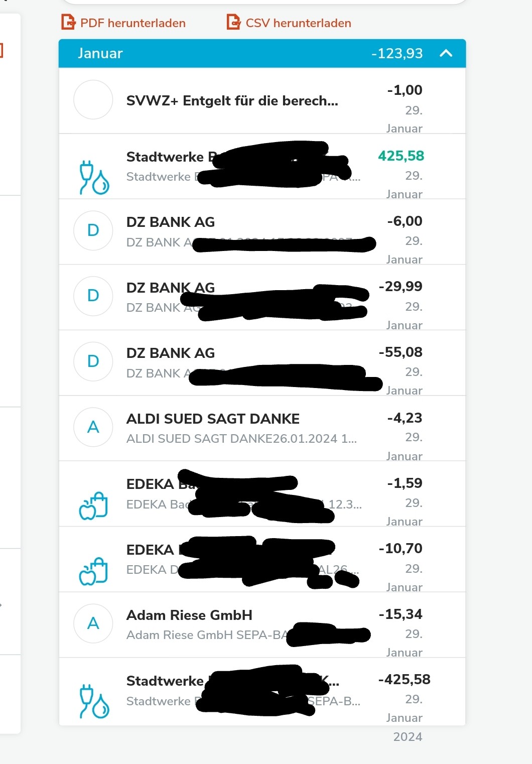The image size is (532, 764).
Task: Open the ALDI SUED SAGT DANKE transaction
Action: pos(213,419)
